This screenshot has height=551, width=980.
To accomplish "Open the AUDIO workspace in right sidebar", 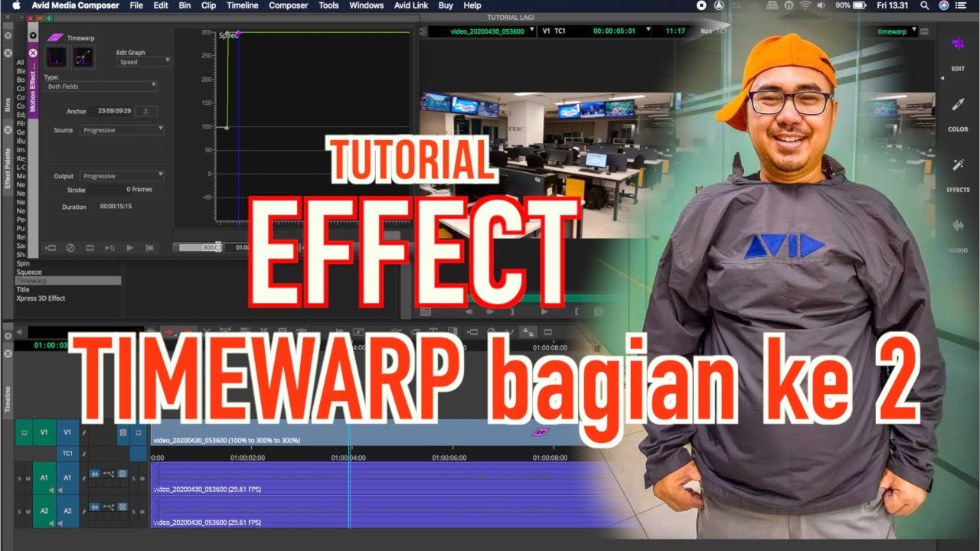I will 958,236.
